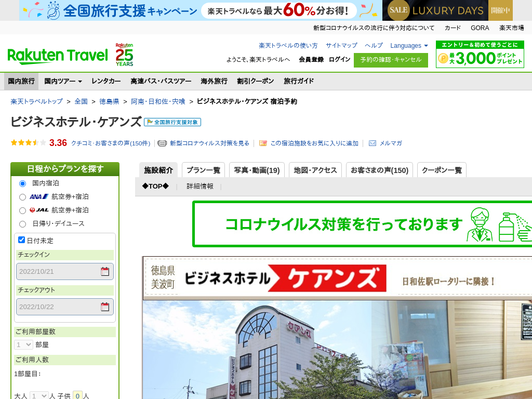This screenshot has width=532, height=399.
Task: Select 高速バス・バスツアー in navigation bar
Action: coord(161,81)
